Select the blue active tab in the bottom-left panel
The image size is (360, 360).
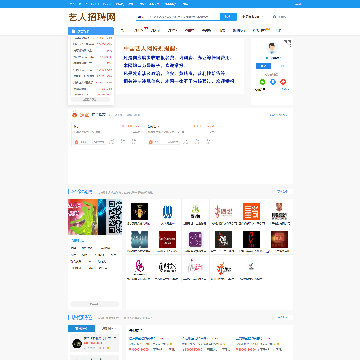coord(81,328)
